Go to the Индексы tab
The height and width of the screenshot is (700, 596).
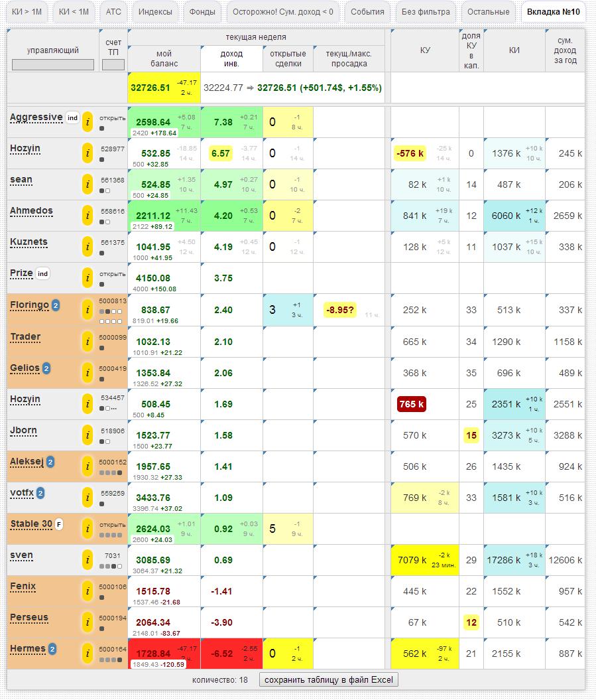coord(155,12)
